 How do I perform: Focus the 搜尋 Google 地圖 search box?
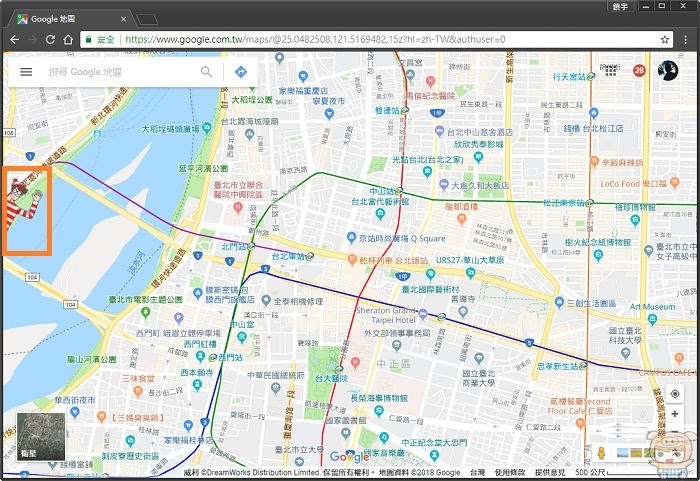(121, 72)
